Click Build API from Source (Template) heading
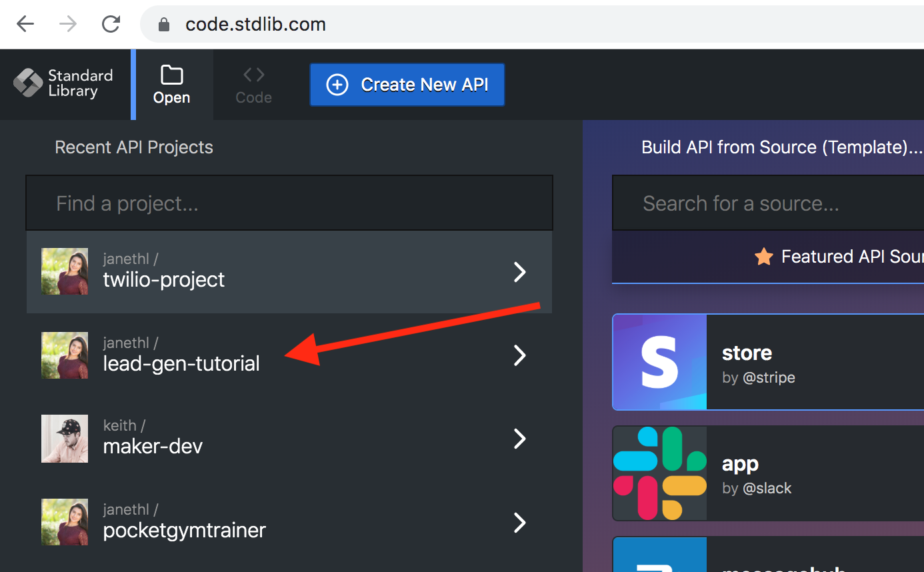This screenshot has height=572, width=924. (x=782, y=147)
